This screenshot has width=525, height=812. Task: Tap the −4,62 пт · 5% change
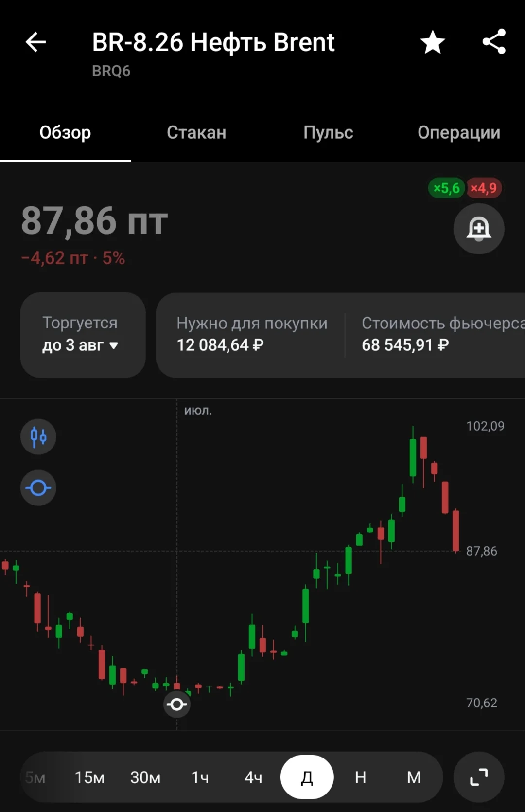[x=73, y=258]
